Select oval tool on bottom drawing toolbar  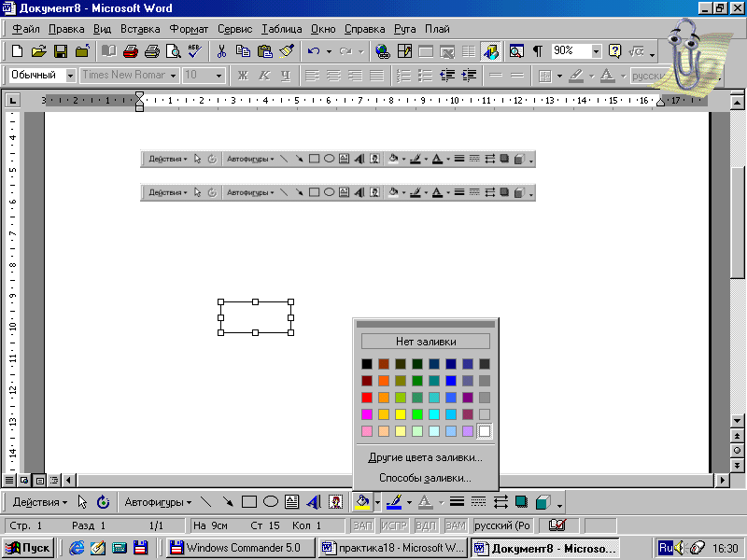click(271, 502)
